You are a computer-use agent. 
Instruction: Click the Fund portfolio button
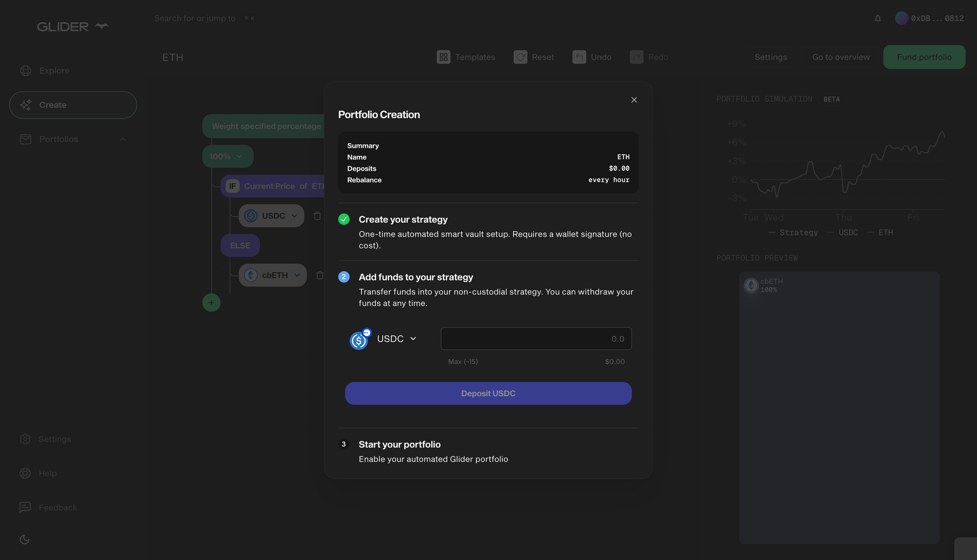point(924,57)
